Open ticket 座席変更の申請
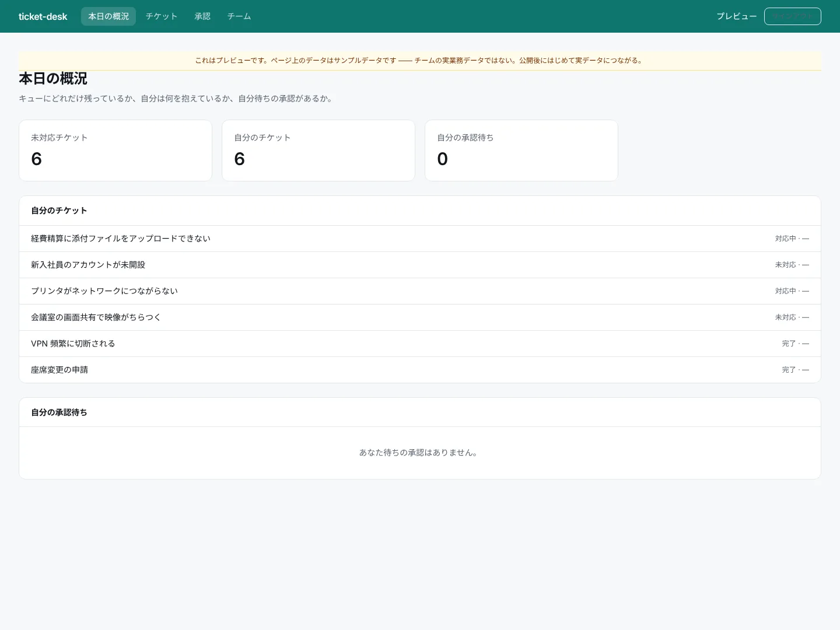This screenshot has width=840, height=630. pyautogui.click(x=420, y=370)
